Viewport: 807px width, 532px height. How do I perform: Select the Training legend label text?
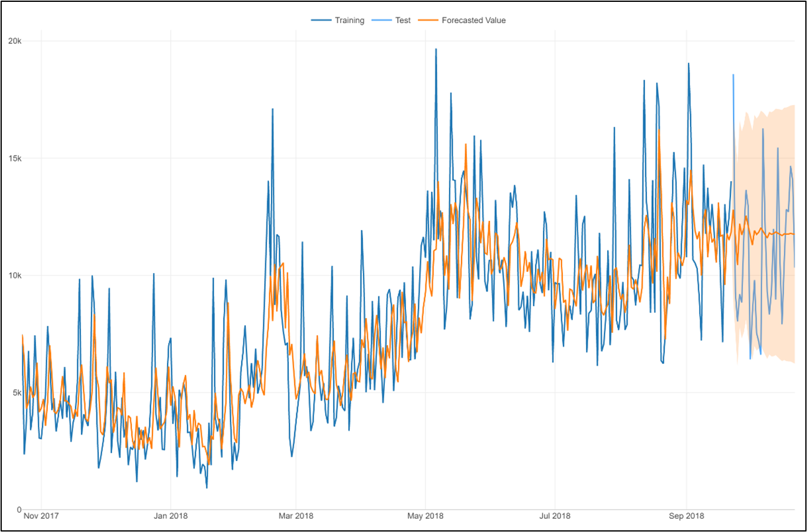[x=349, y=20]
